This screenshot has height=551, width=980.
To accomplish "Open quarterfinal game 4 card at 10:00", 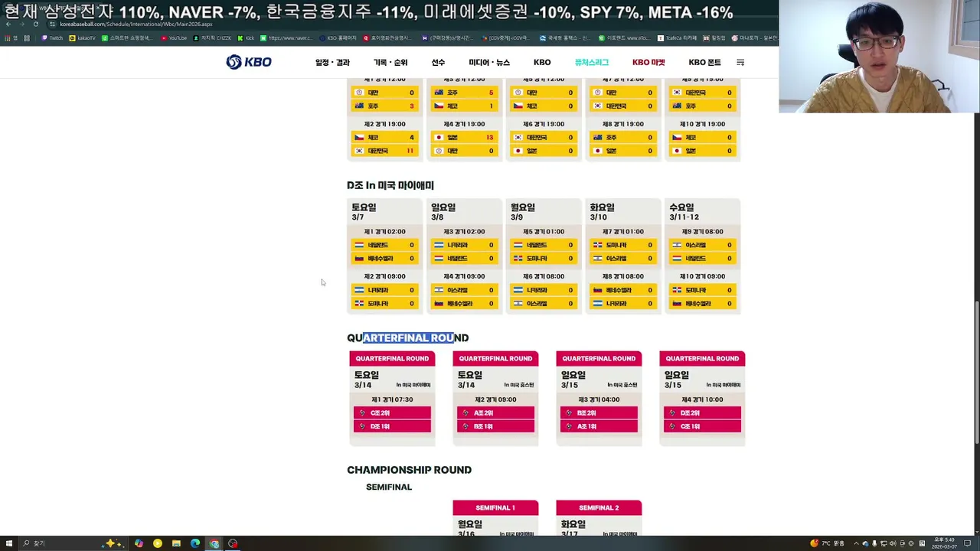I will (x=702, y=398).
